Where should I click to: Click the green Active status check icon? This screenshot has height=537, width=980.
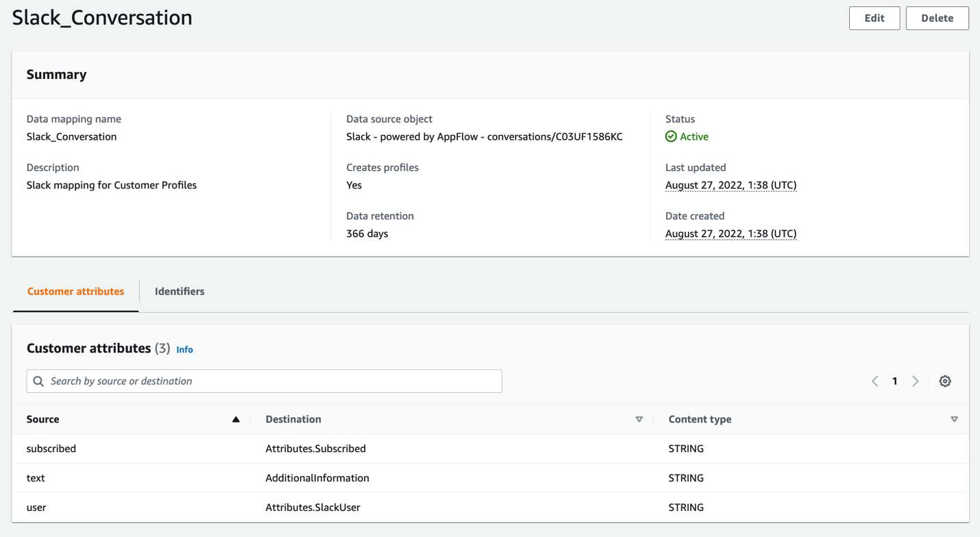coord(671,136)
